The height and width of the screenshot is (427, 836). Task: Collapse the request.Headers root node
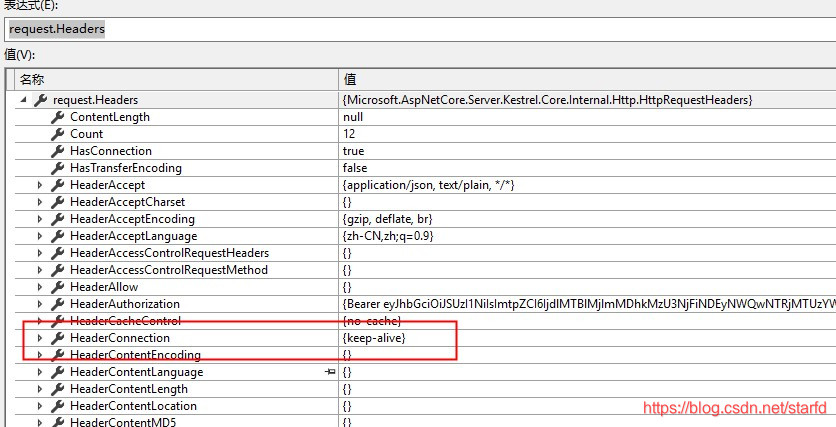click(23, 100)
